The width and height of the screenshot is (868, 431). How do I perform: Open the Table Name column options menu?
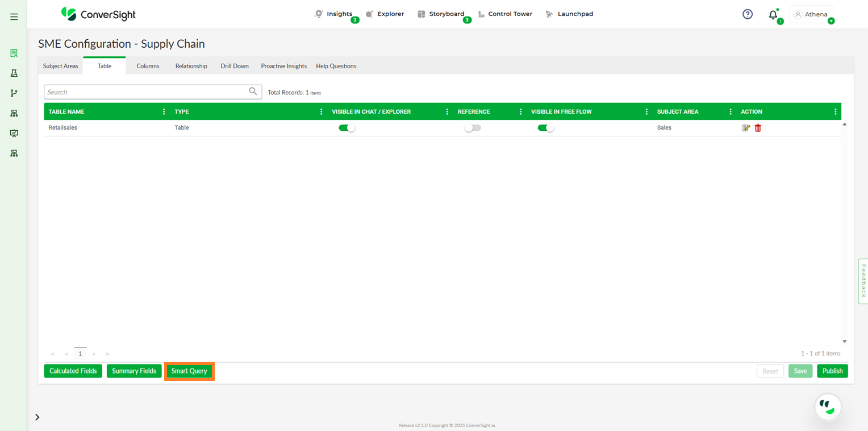pyautogui.click(x=164, y=112)
